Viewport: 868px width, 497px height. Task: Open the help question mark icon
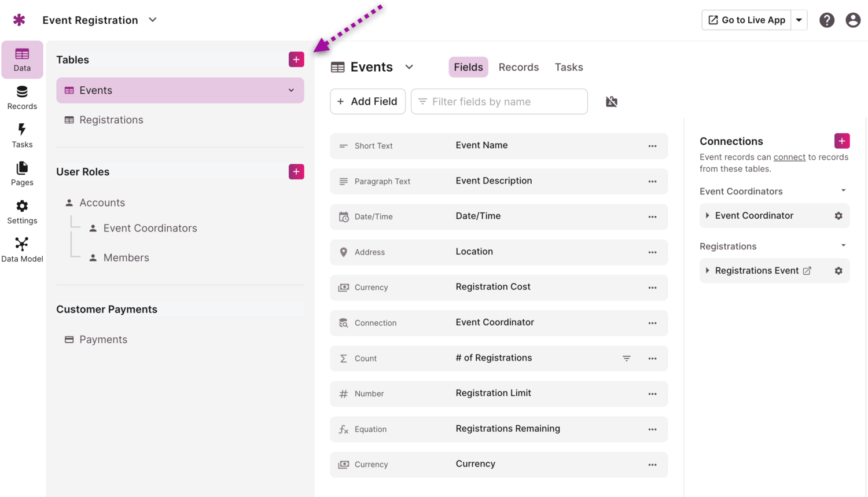click(x=826, y=20)
